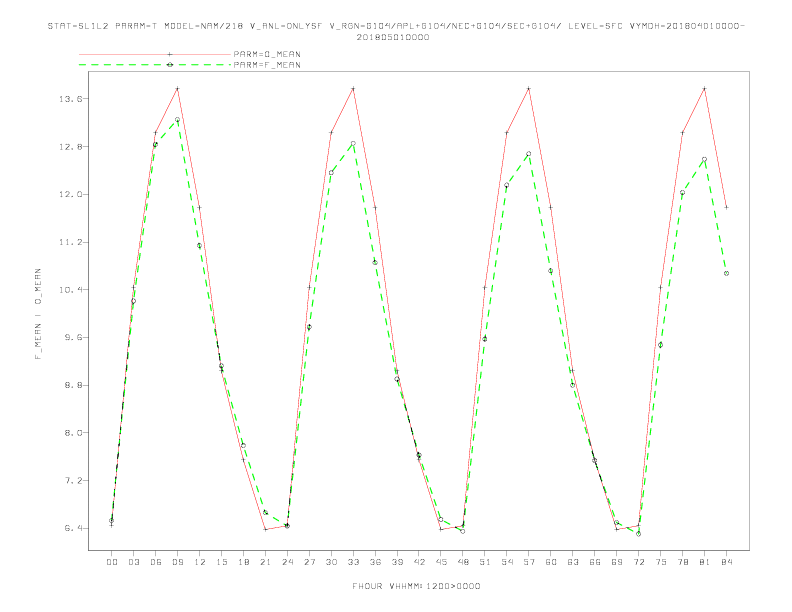This screenshot has height=612, width=792.
Task: Click x-axis tick label 78
Action: (x=682, y=562)
